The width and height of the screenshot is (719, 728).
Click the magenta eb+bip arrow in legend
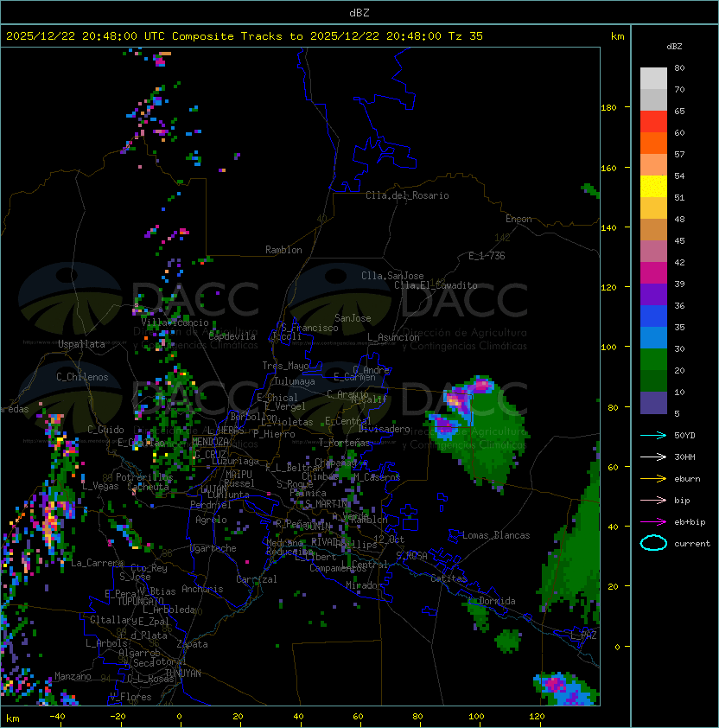pyautogui.click(x=653, y=522)
